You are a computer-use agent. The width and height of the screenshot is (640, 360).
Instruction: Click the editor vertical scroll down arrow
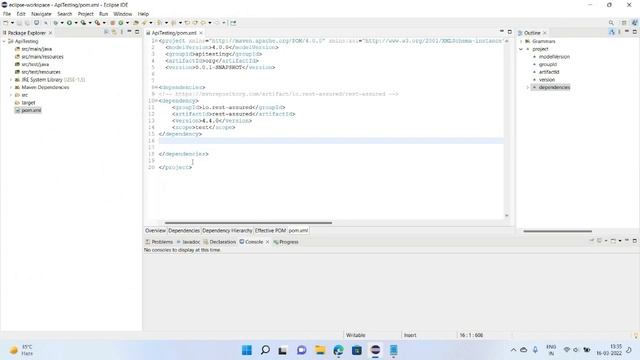click(507, 216)
